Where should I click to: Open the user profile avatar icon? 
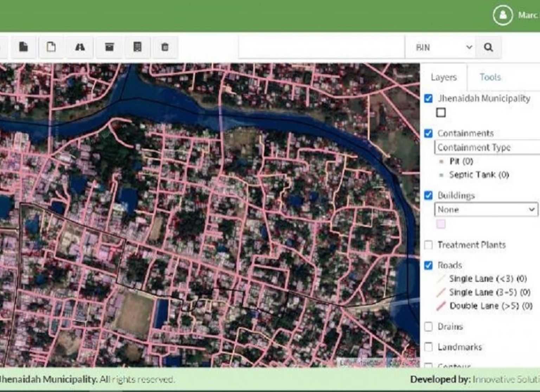[503, 15]
